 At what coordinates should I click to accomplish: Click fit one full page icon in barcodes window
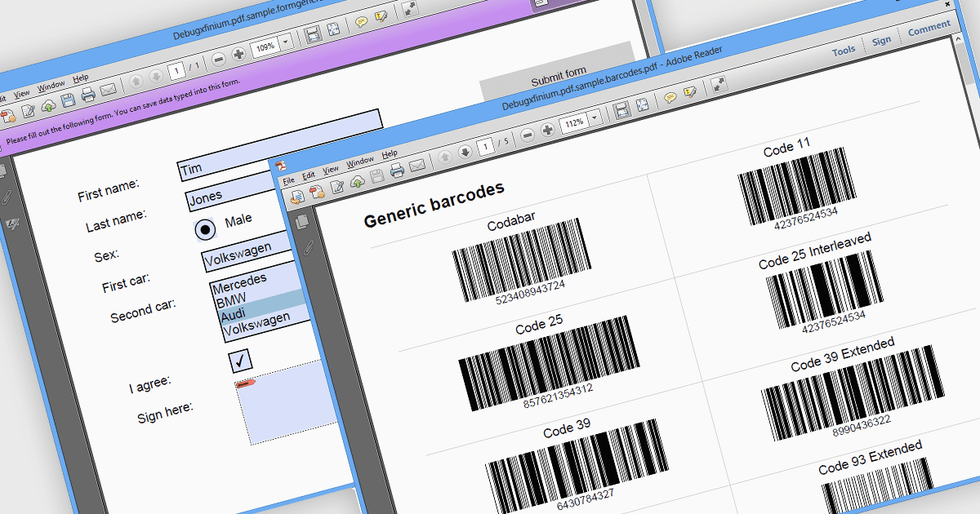click(x=642, y=105)
